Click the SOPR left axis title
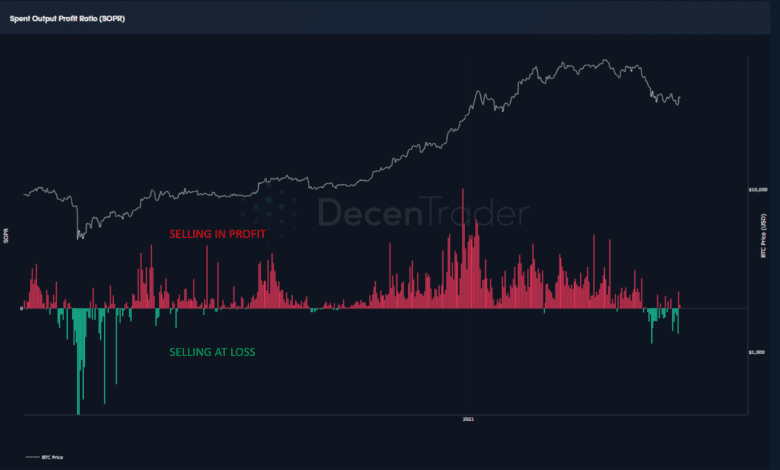The width and height of the screenshot is (780, 470). 6,236
